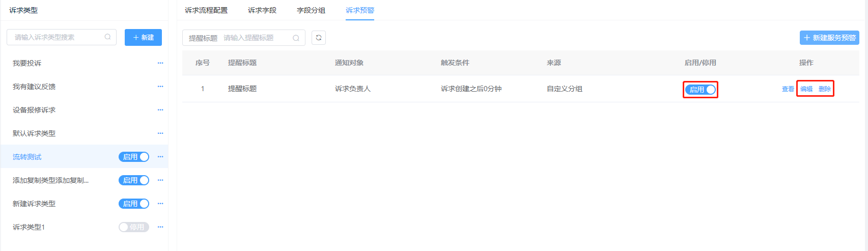
Task: Open the more menu for 默认诉求类型
Action: (160, 133)
